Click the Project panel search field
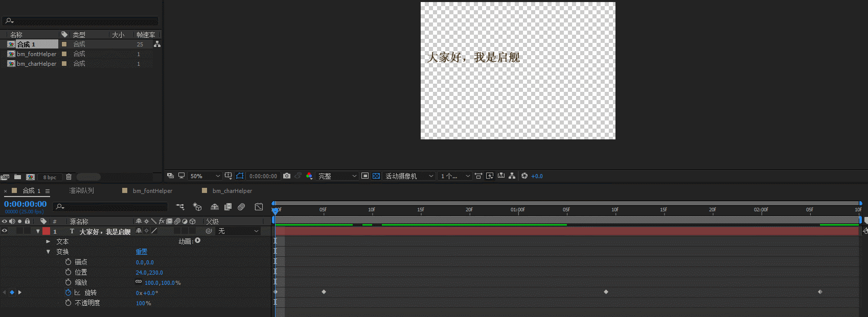868x317 pixels. (x=80, y=21)
